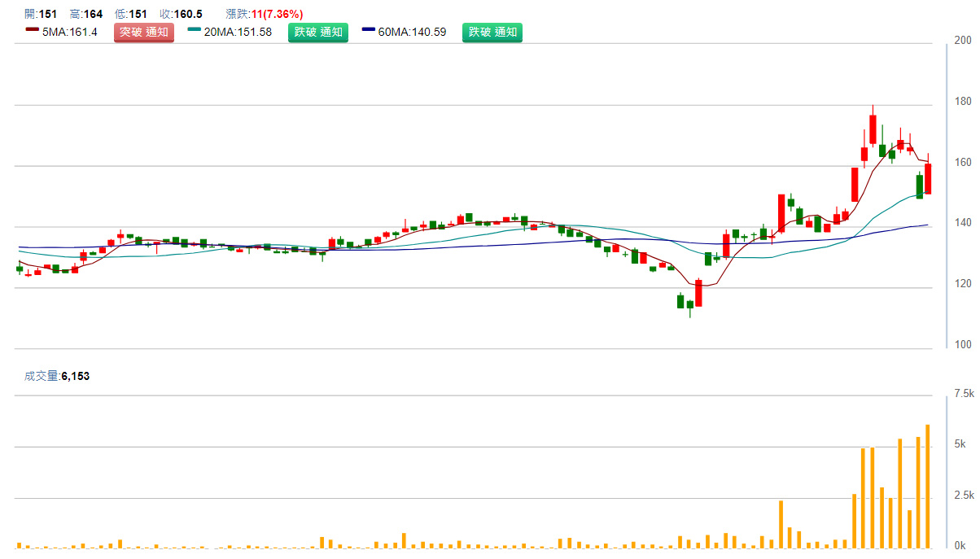The image size is (980, 559).
Task: Click the 跌破 通知 button next to 60MA
Action: [x=492, y=33]
